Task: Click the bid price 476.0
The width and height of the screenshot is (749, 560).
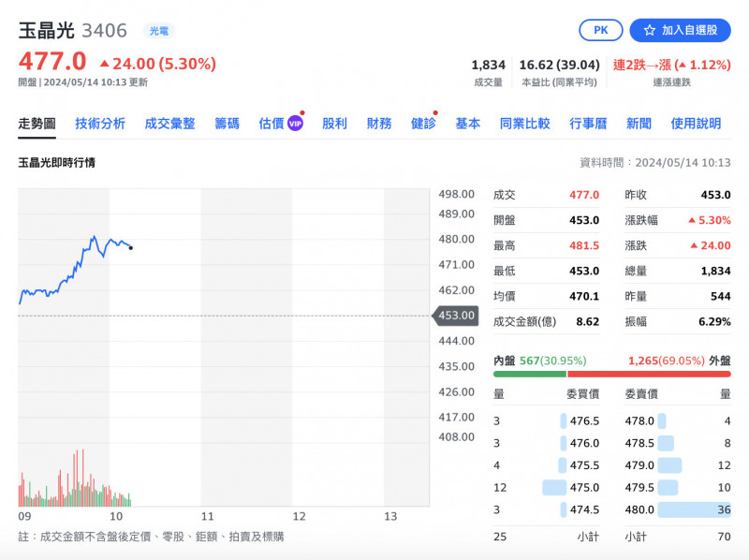Action: (x=584, y=443)
